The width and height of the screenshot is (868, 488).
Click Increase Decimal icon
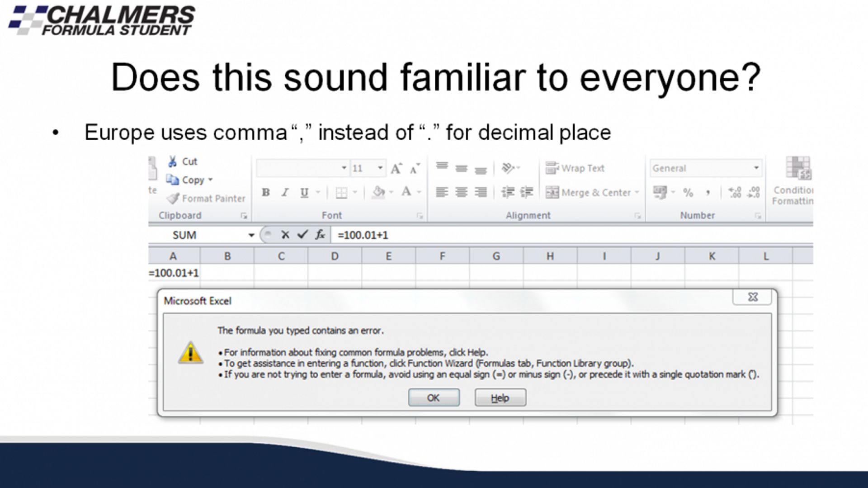pyautogui.click(x=735, y=192)
